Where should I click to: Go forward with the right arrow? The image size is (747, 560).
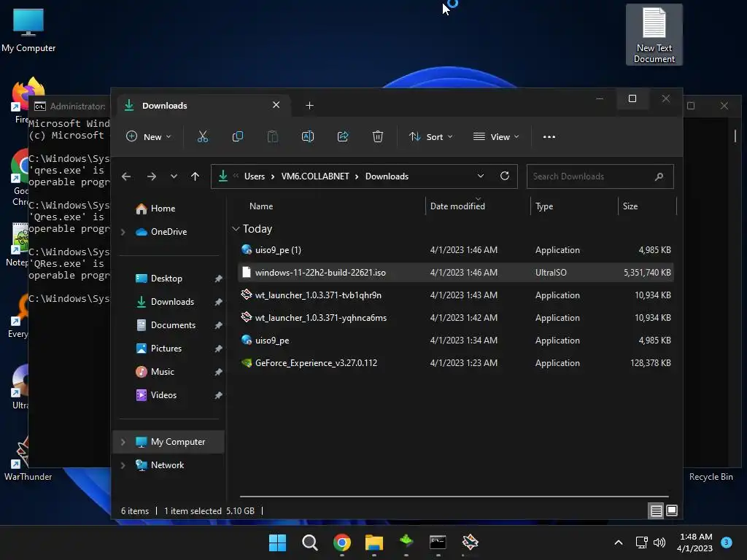pyautogui.click(x=152, y=176)
